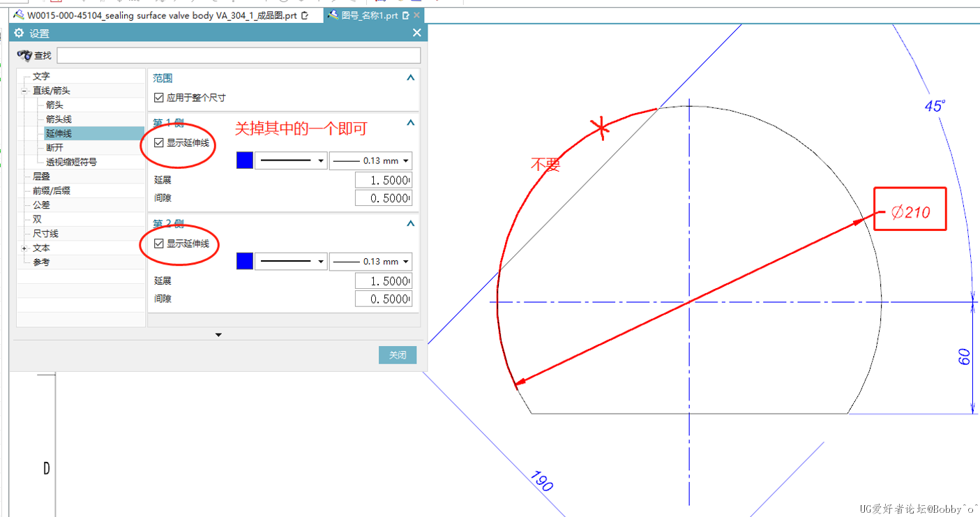Open the 0.13 mm width dropdown under 第 1 侧
Screen dimensions: 980x517
coord(370,160)
